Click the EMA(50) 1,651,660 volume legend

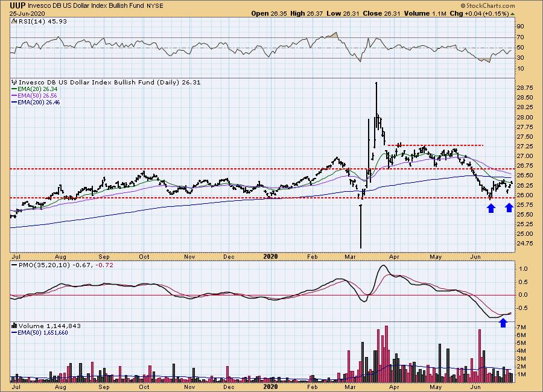[x=40, y=332]
